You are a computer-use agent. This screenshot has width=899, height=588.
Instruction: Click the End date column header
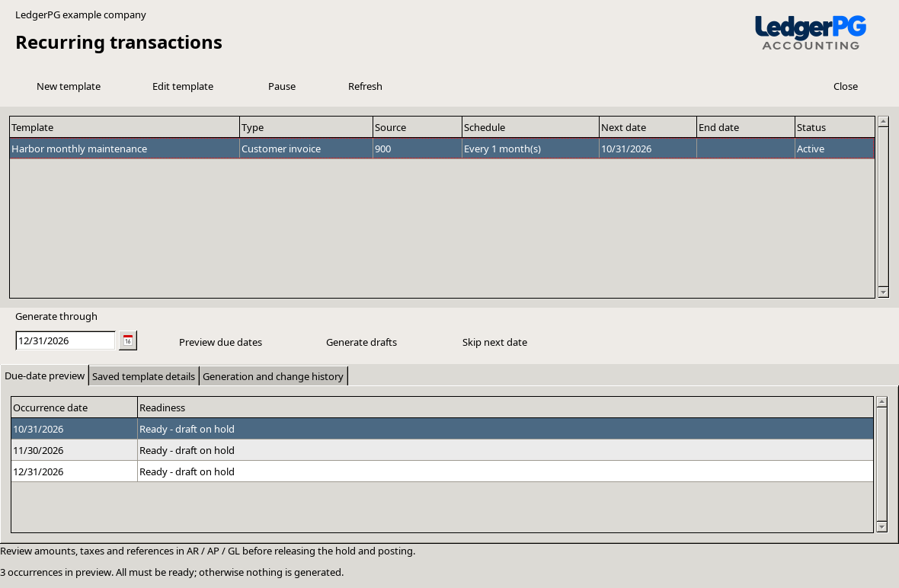745,127
